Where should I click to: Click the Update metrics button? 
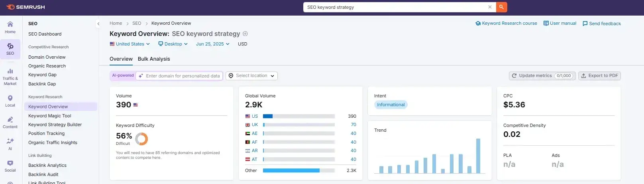542,76
